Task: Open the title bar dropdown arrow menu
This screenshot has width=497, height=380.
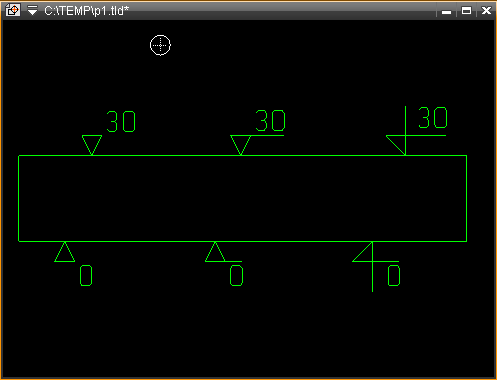Action: click(32, 11)
